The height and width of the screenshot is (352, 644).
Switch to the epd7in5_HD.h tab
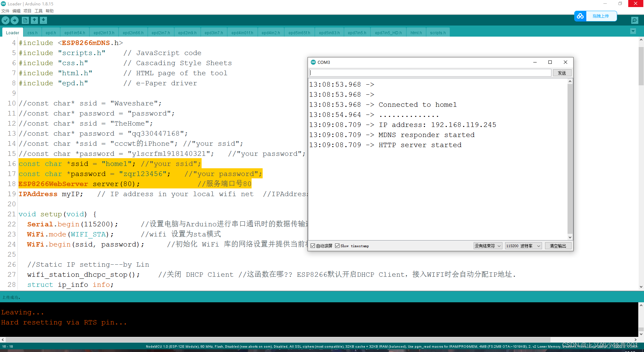click(x=388, y=32)
